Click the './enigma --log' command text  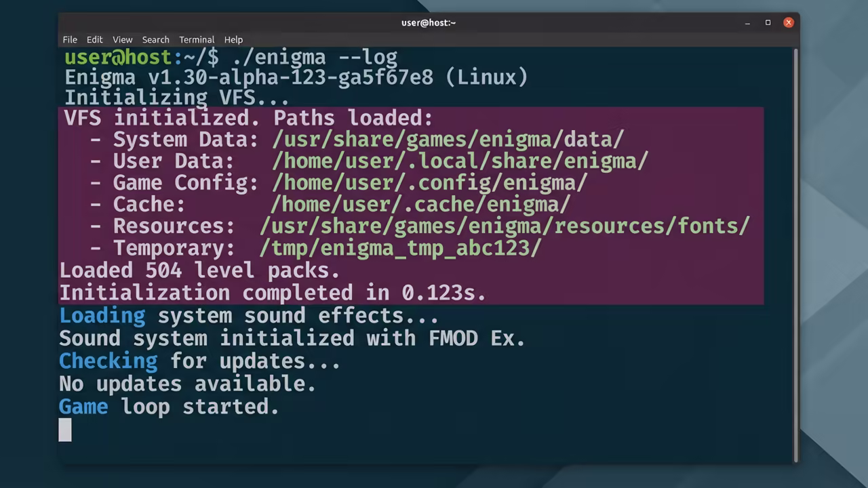point(315,57)
